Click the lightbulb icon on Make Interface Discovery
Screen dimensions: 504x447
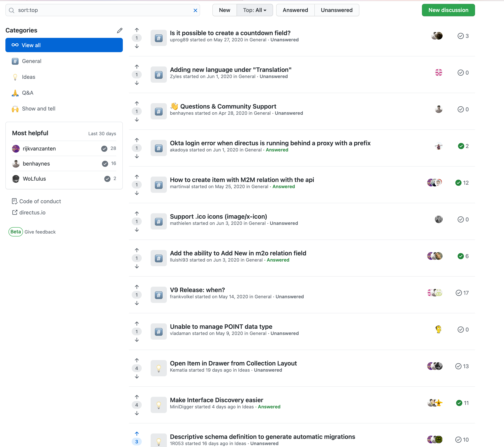click(x=159, y=405)
